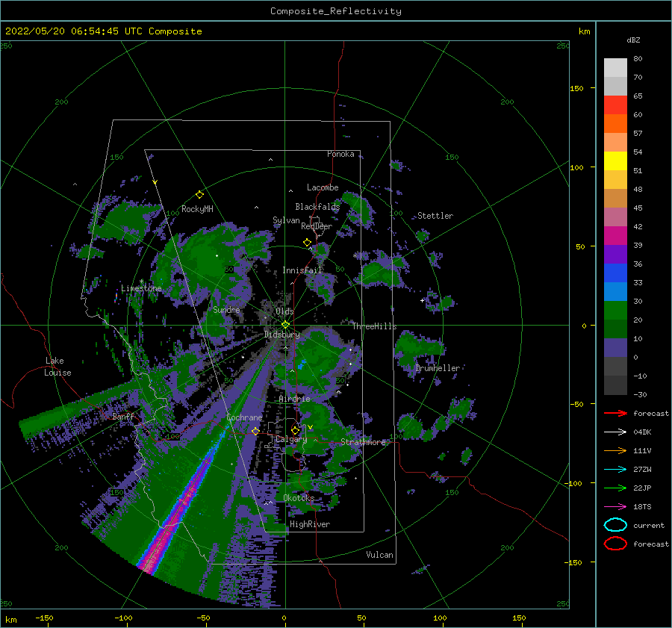Click the 'Okotoks' map label
The height and width of the screenshot is (628, 672).
[x=299, y=498]
